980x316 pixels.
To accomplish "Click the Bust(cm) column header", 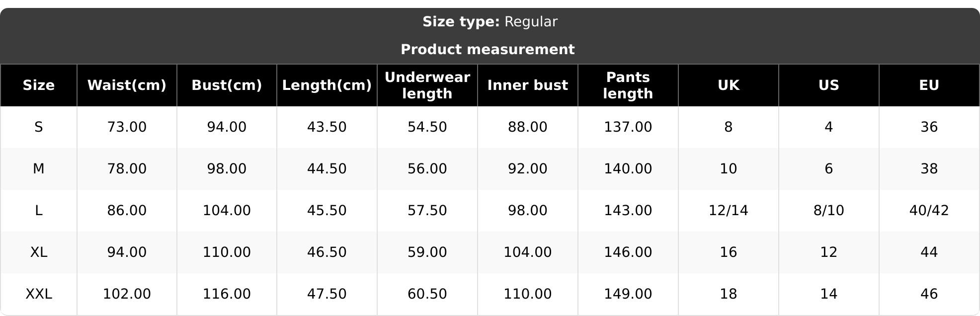I will 227,85.
